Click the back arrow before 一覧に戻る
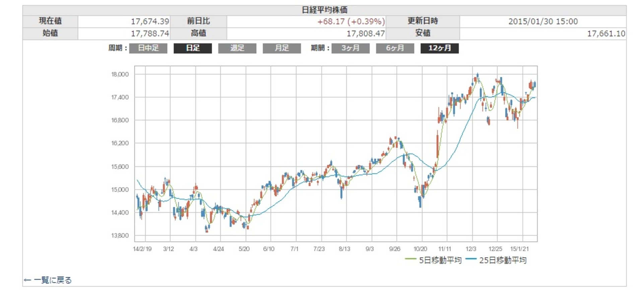 click(x=27, y=280)
